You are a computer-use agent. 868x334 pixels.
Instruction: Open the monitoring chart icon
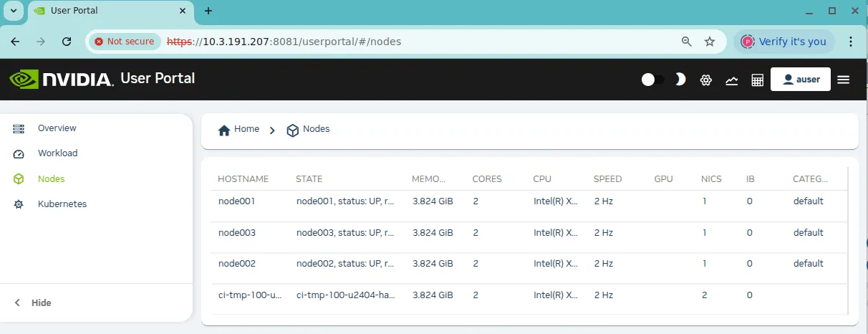coord(731,80)
